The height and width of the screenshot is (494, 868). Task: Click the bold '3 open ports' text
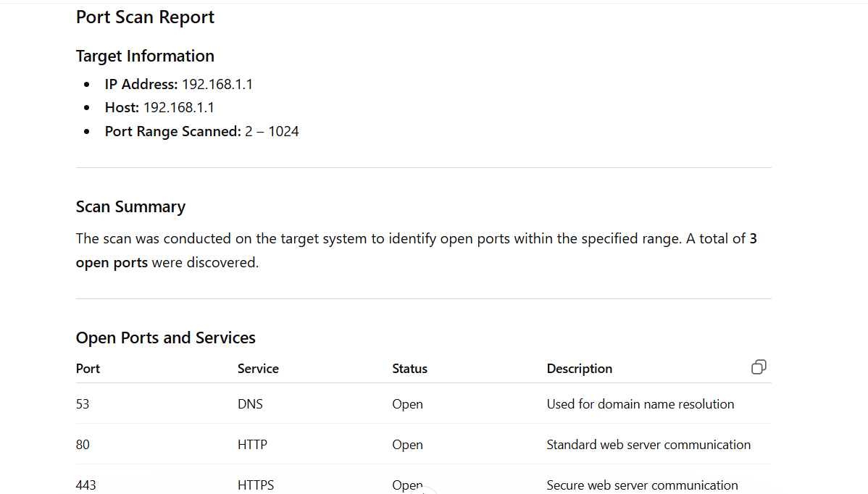pyautogui.click(x=112, y=263)
